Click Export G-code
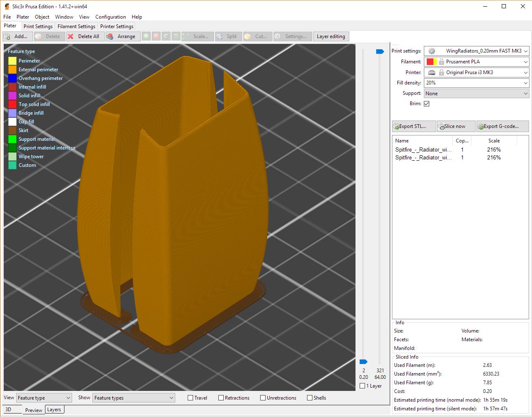The height and width of the screenshot is (417, 532). pos(502,126)
